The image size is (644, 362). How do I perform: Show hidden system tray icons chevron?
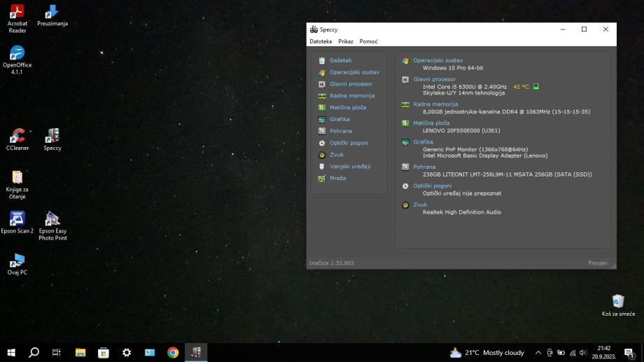click(x=538, y=353)
